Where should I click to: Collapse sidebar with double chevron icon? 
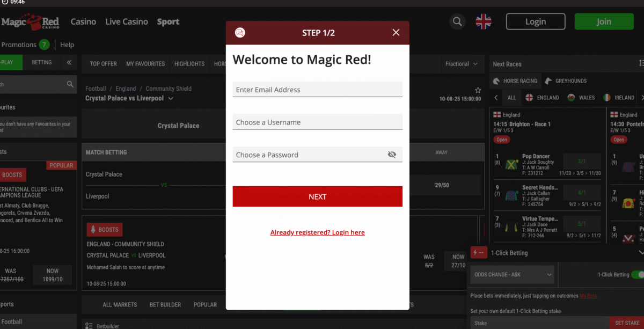pos(69,63)
